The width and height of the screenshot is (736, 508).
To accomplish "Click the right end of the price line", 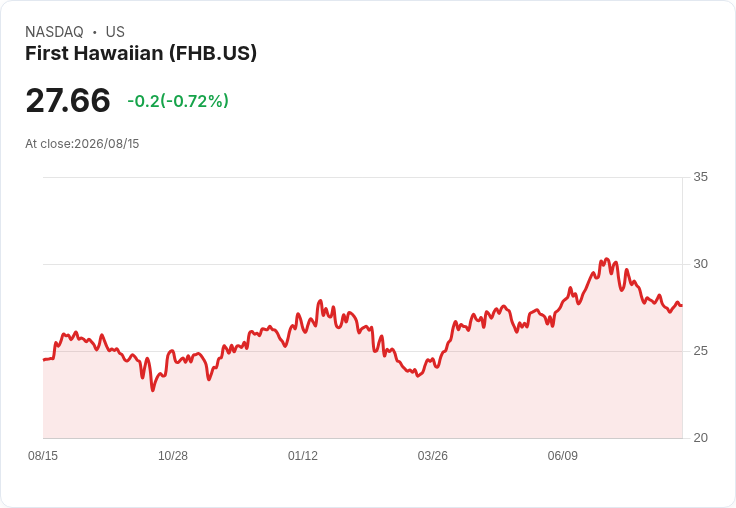I will 682,306.
